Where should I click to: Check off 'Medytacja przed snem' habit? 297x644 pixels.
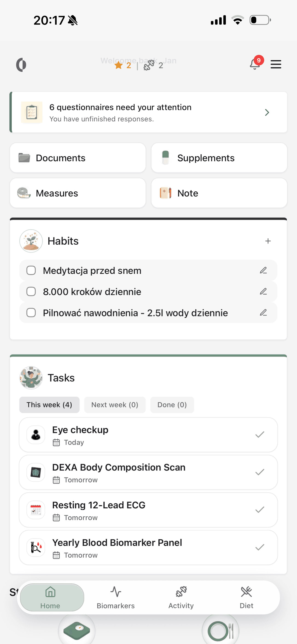31,270
